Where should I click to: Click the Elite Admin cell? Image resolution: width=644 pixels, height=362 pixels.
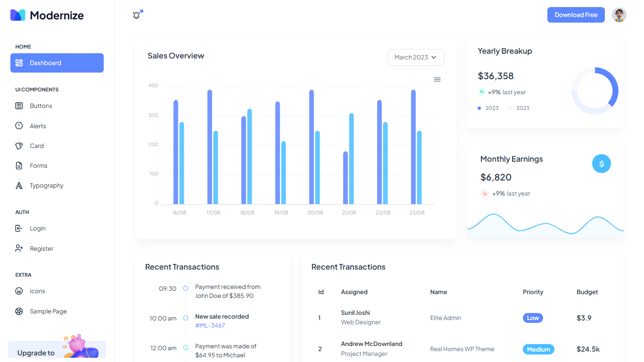446,318
